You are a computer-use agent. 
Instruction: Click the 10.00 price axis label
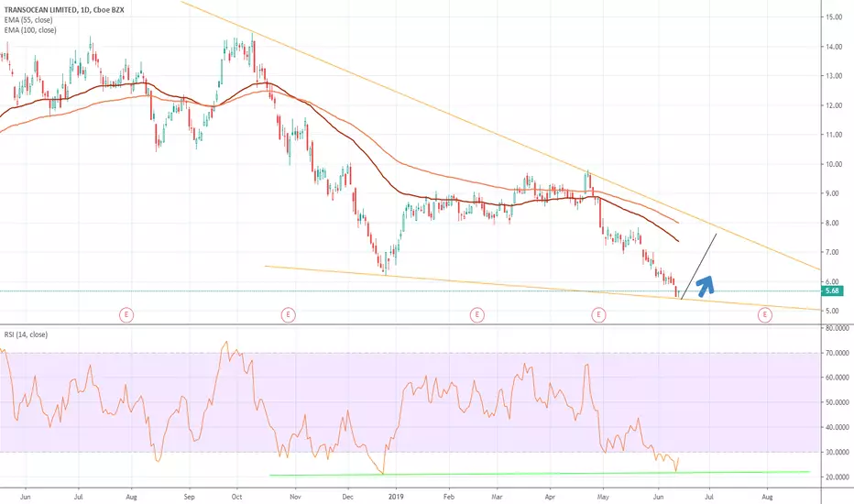pos(834,164)
